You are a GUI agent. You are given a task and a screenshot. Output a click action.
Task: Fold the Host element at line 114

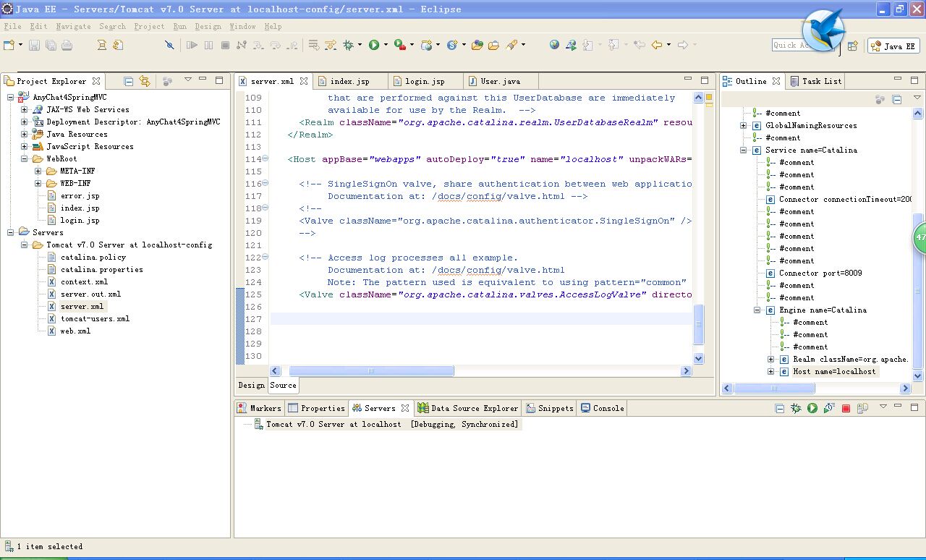pyautogui.click(x=265, y=158)
